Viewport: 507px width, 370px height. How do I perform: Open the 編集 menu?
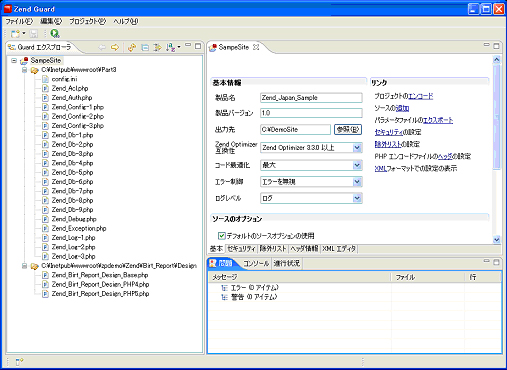pos(51,21)
